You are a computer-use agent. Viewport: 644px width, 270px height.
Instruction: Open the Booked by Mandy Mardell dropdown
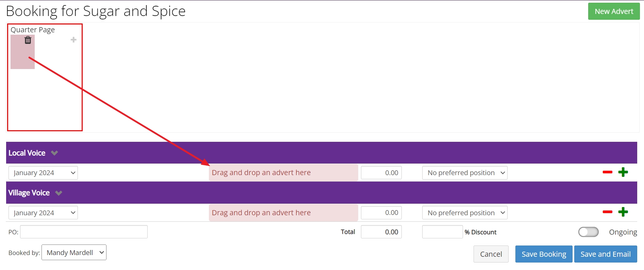coord(74,253)
